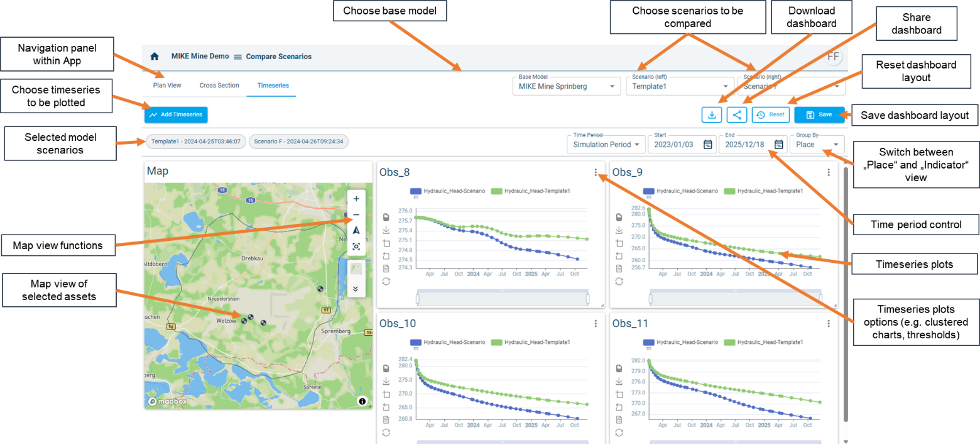This screenshot has width=980, height=444.
Task: Click the download dashboard icon button
Action: [712, 114]
